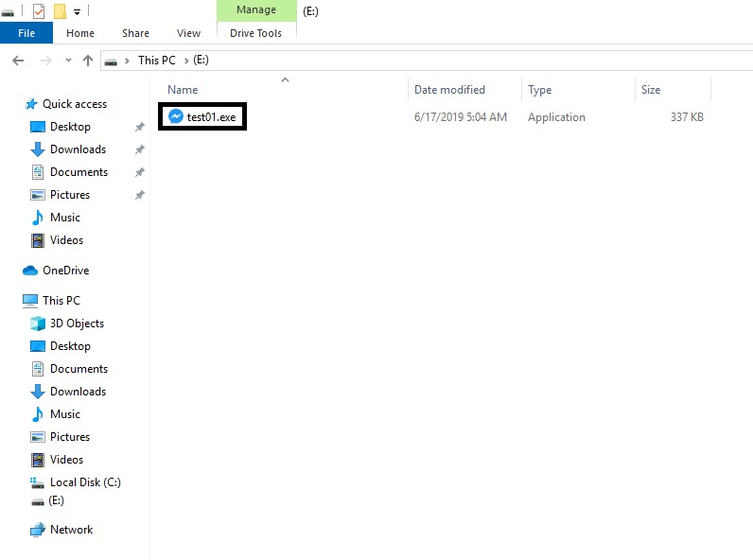
Task: Open Downloads under This PC
Action: point(78,392)
